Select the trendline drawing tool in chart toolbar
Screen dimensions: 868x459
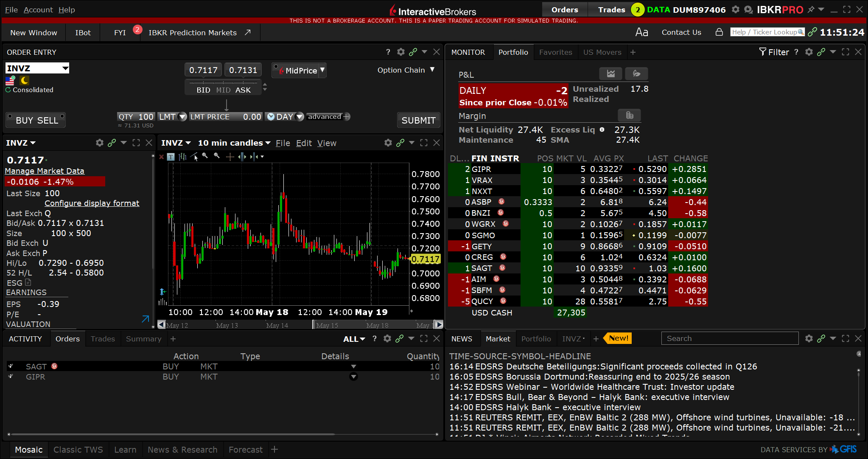(x=194, y=157)
